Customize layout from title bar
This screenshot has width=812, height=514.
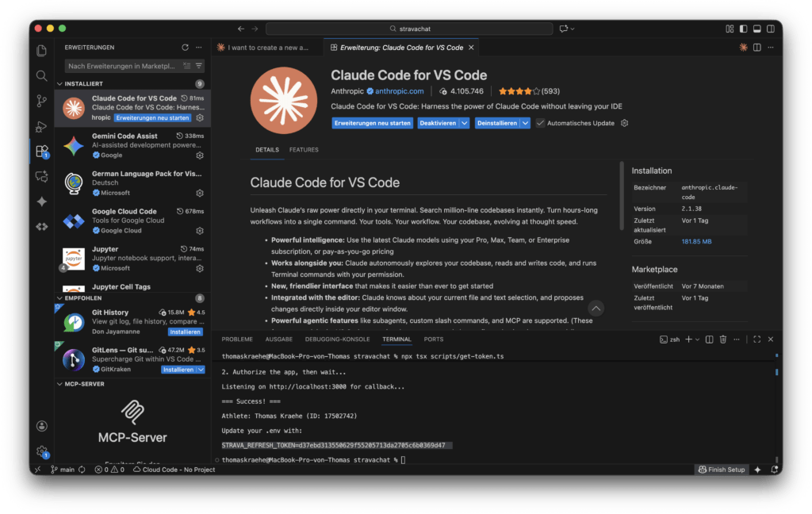point(730,29)
